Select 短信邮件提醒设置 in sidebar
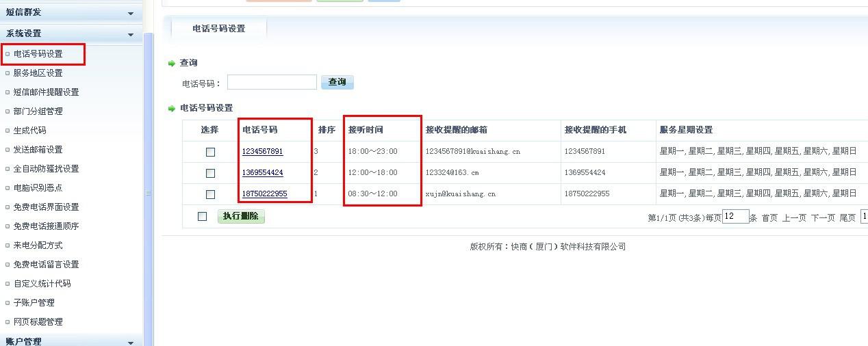Image resolution: width=868 pixels, height=346 pixels. pyautogui.click(x=46, y=92)
